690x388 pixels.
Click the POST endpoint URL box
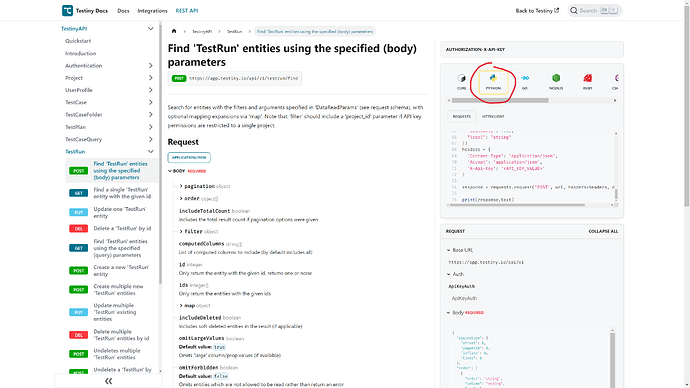pyautogui.click(x=235, y=78)
